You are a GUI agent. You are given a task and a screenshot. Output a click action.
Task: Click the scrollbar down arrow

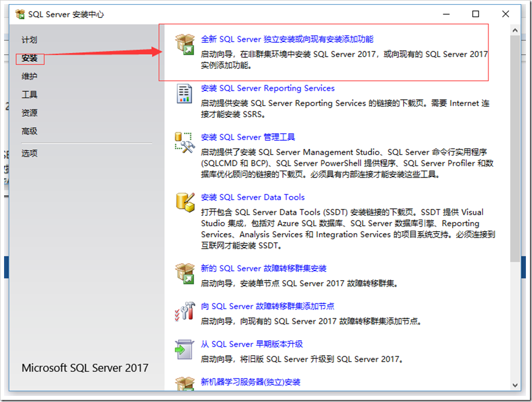pyautogui.click(x=515, y=385)
